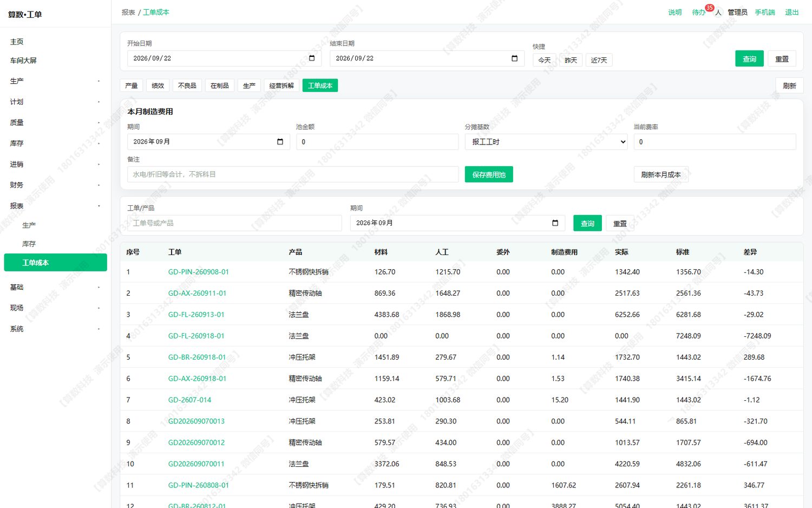Click the 退出 logout link

tap(792, 12)
